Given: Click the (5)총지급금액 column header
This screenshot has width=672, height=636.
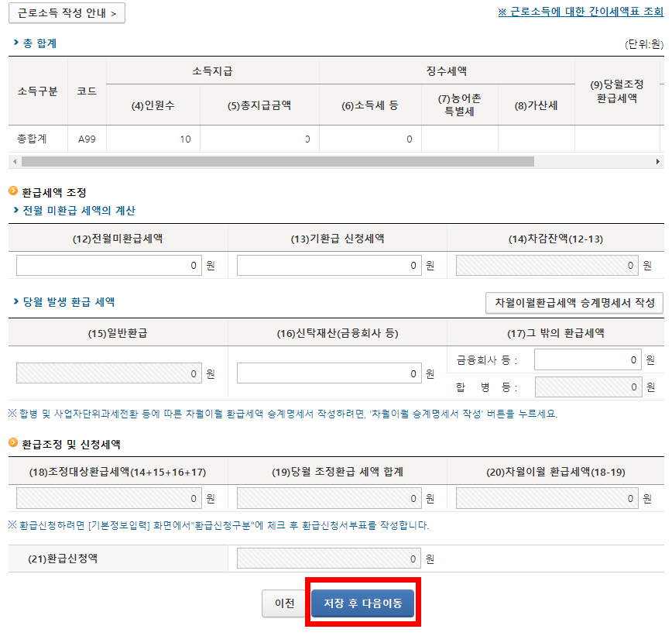Looking at the screenshot, I should (259, 105).
